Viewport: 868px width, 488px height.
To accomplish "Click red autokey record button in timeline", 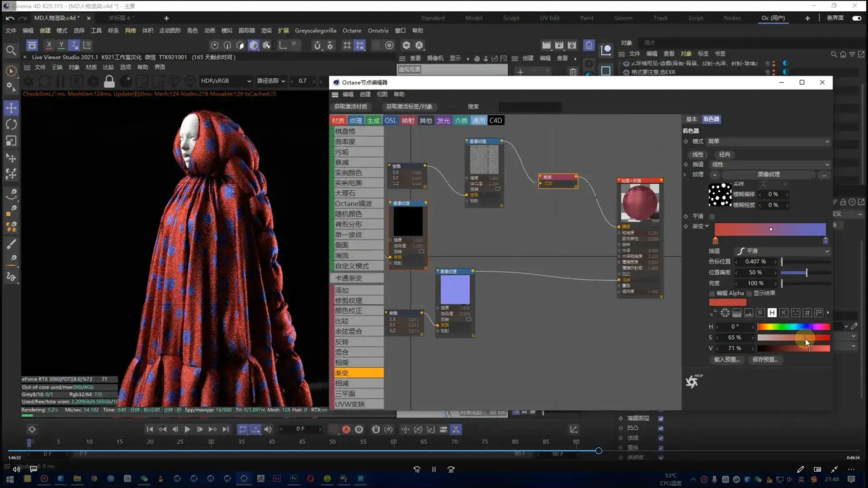I will coord(346,429).
